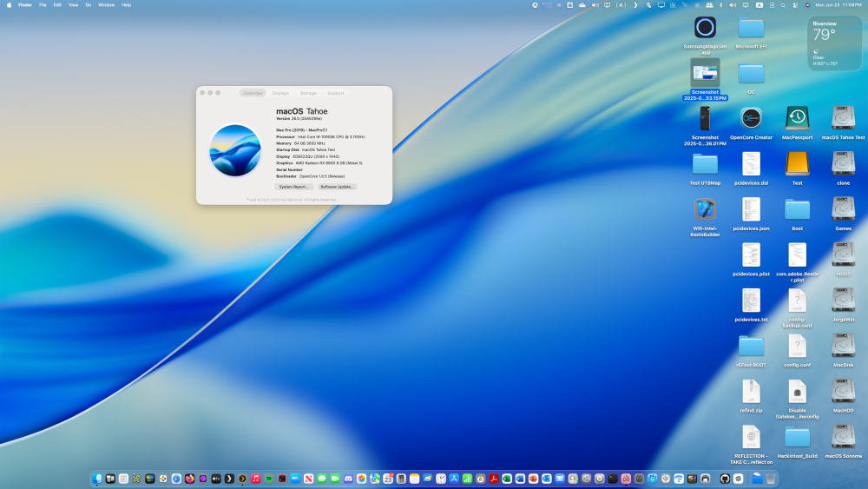Open Discord in the dock
Screen dimensions: 868x489
[348, 479]
